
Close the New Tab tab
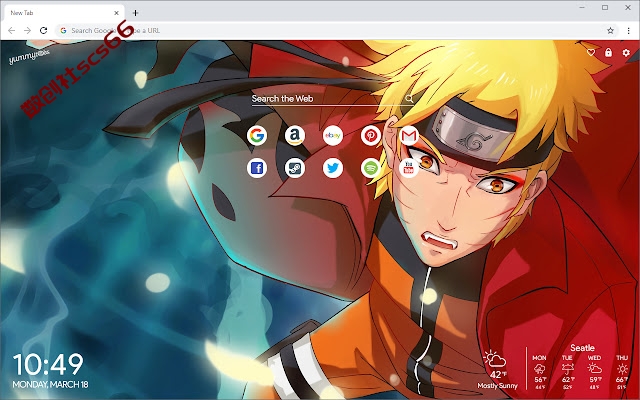(116, 13)
